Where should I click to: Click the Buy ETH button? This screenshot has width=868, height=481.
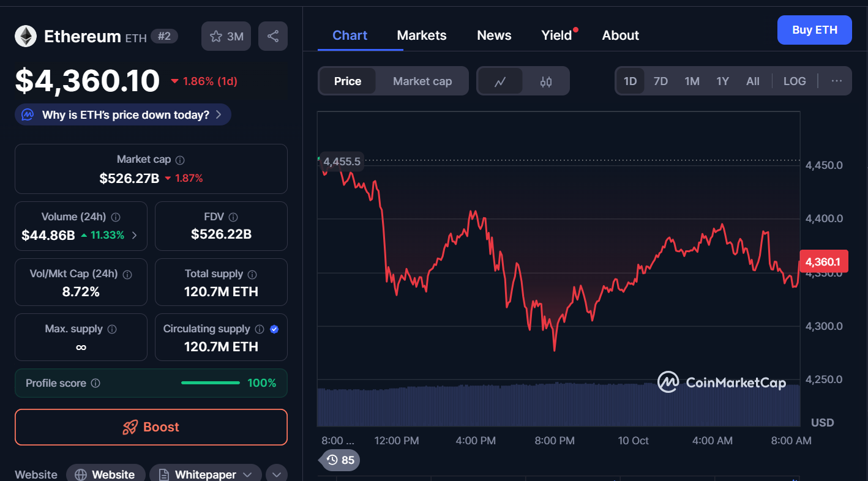[814, 30]
